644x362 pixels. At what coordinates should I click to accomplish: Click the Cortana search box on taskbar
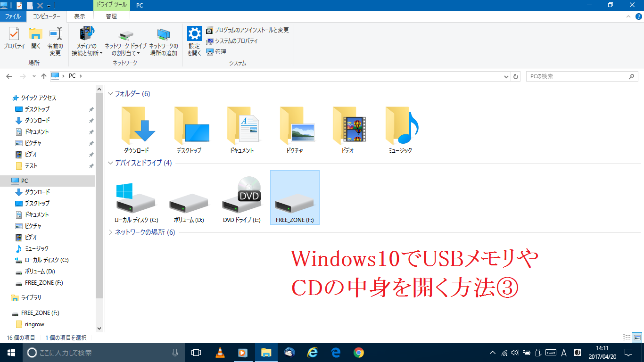coord(104,353)
